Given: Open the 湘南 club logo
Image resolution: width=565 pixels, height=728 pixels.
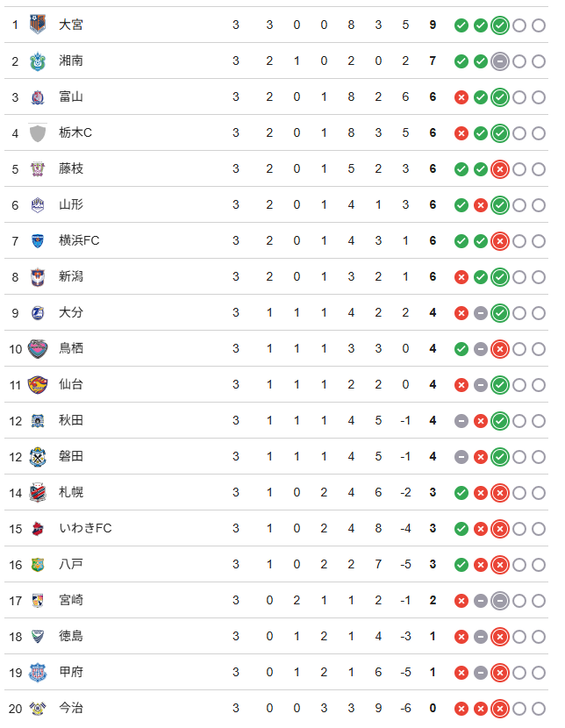Looking at the screenshot, I should [38, 61].
